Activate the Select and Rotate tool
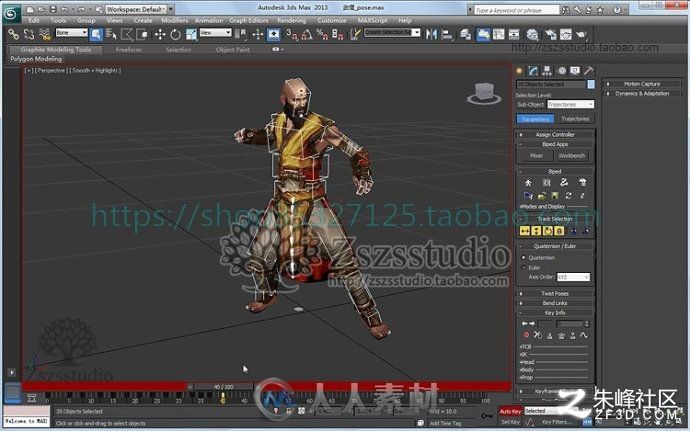Screen dimensions: 690x431 175,34
